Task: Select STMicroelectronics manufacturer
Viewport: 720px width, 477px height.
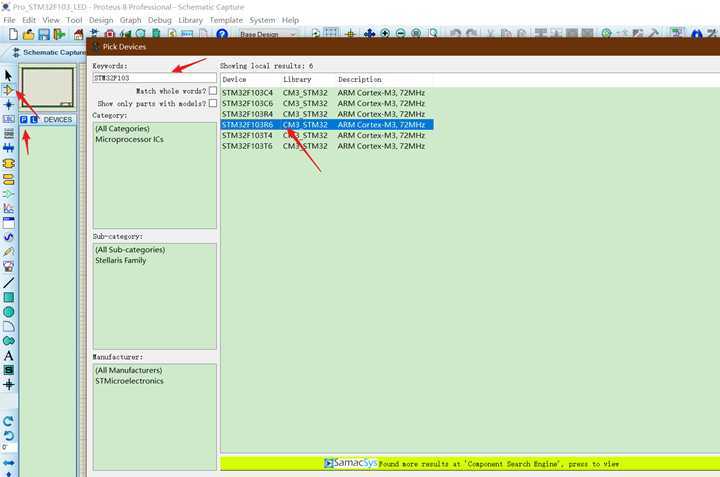Action: pos(129,381)
